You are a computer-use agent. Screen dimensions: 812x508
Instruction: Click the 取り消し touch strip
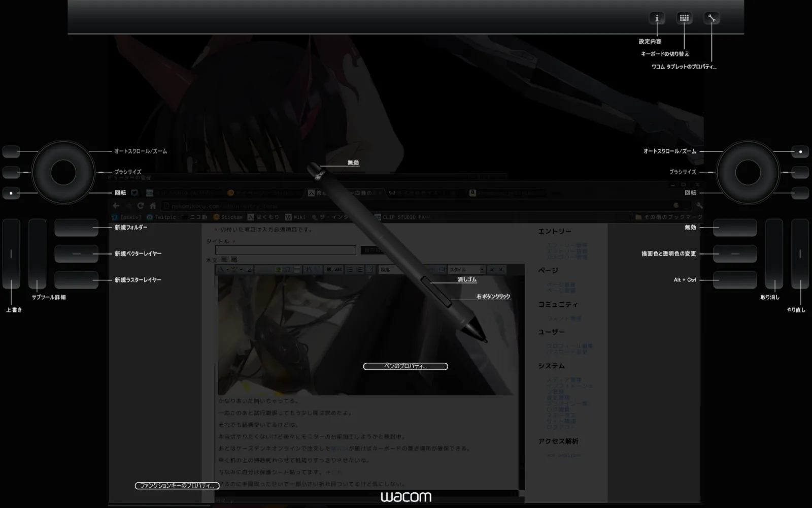click(774, 254)
